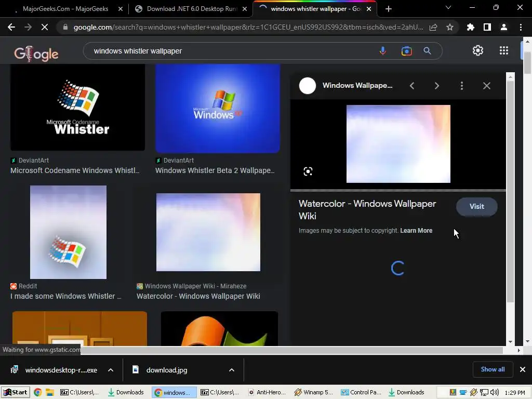532x399 pixels.
Task: Switch to the Anti-Hero... taskbar item
Action: tap(267, 393)
